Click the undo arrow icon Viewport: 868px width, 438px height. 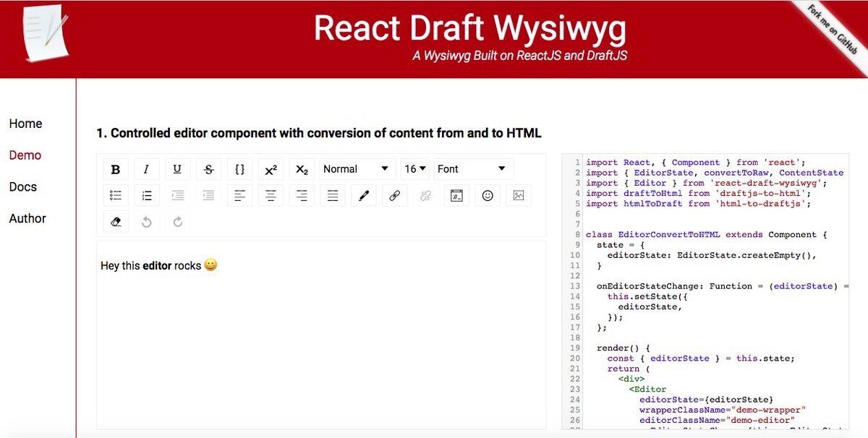tap(146, 221)
